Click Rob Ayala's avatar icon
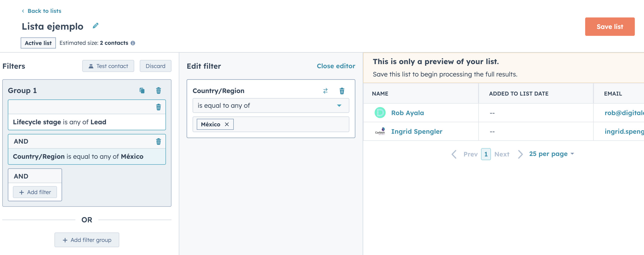Viewport: 644px width, 255px height. (380, 113)
